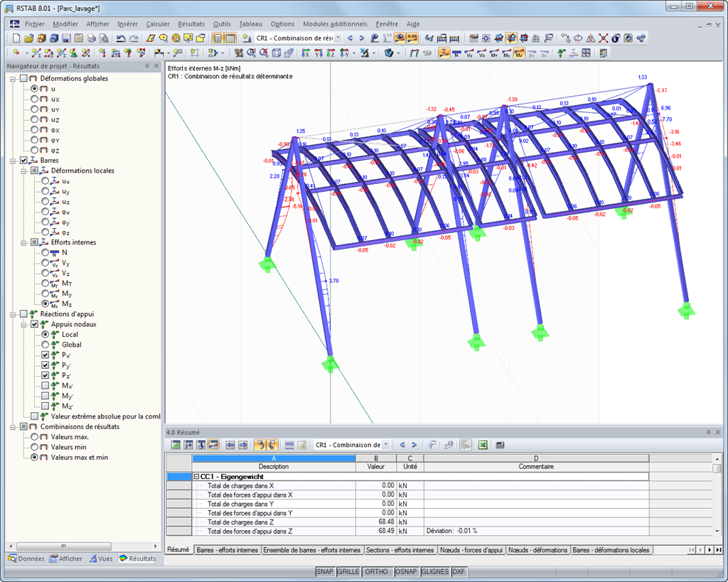Select the Global radio button under Appuis nodaux
Viewport: 728px width, 582px height.
45,345
